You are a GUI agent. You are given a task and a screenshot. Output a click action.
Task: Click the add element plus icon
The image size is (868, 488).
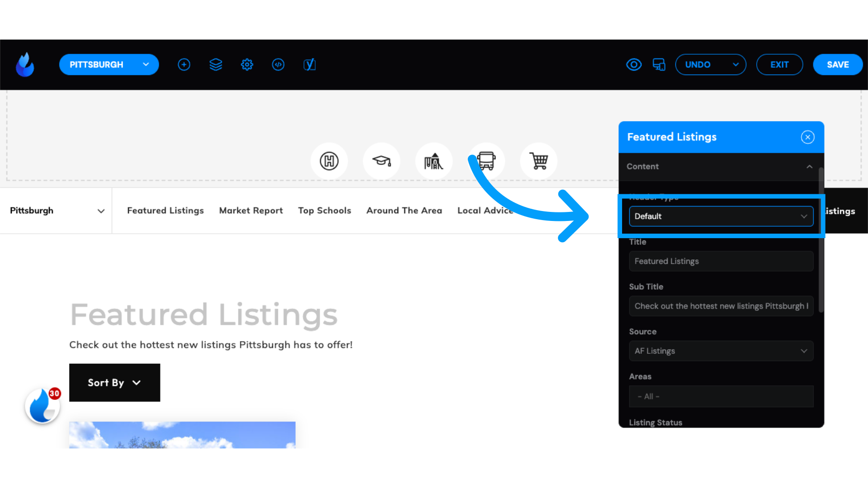pos(184,64)
